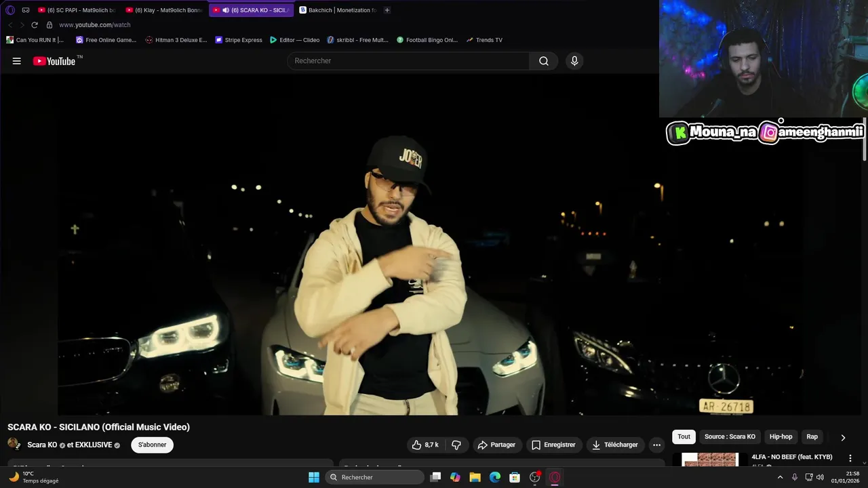868x488 pixels.
Task: Switch to SC PAPI tab
Action: pyautogui.click(x=77, y=10)
